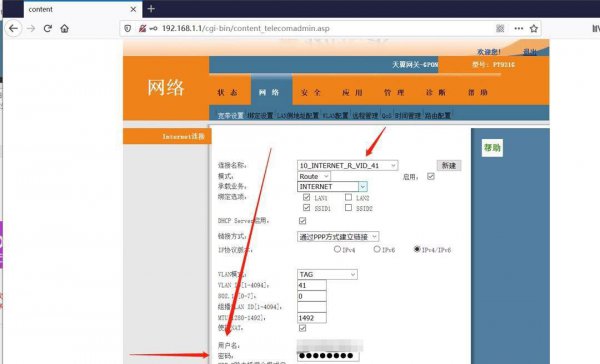This screenshot has height=364, width=600.
Task: Open 路由配置 routing config submenu
Action: coord(438,115)
